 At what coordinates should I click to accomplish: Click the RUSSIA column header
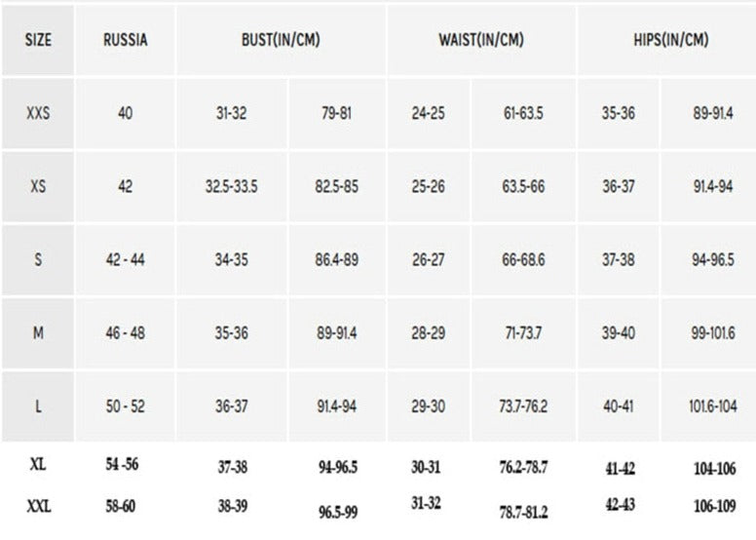[x=125, y=40]
